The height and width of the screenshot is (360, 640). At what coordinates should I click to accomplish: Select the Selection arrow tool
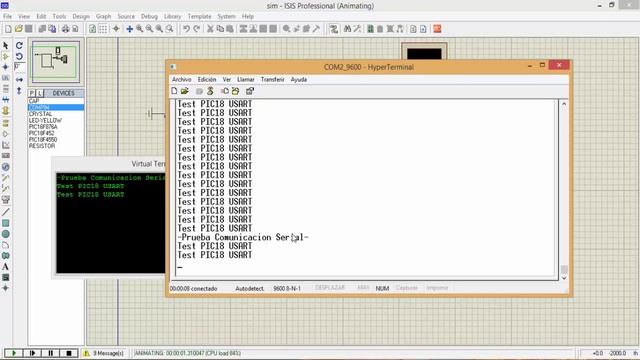6,45
